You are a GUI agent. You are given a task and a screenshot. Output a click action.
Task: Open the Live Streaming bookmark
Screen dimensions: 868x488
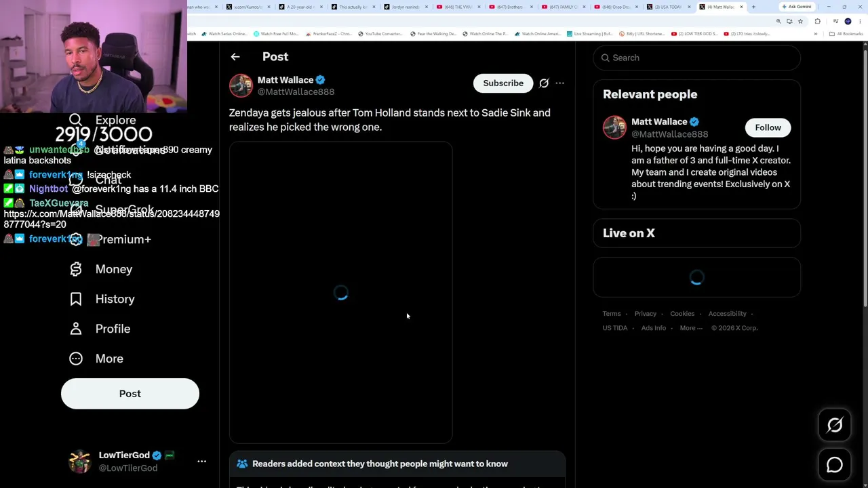(589, 34)
